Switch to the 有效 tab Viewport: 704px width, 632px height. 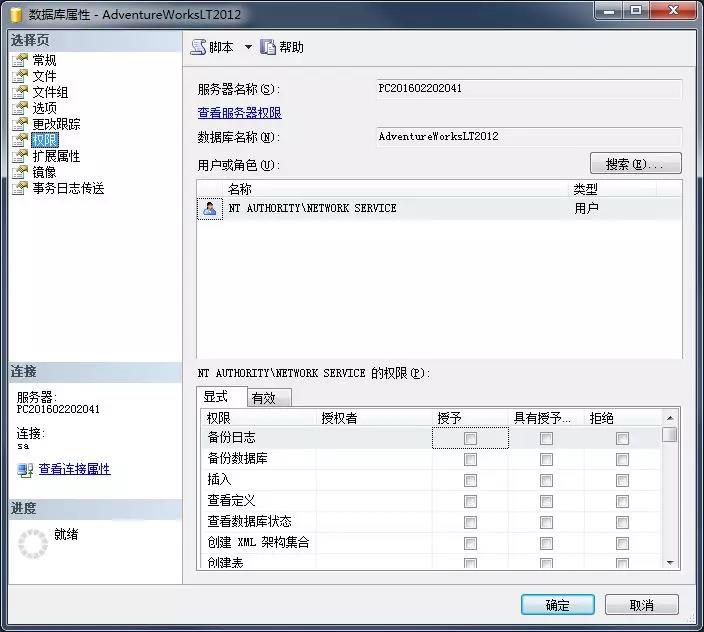(x=269, y=398)
